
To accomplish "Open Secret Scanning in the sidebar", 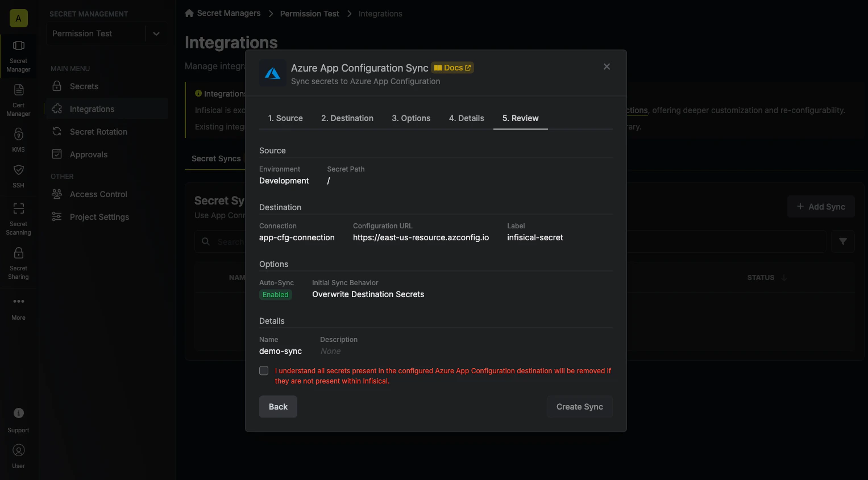I will tap(18, 219).
